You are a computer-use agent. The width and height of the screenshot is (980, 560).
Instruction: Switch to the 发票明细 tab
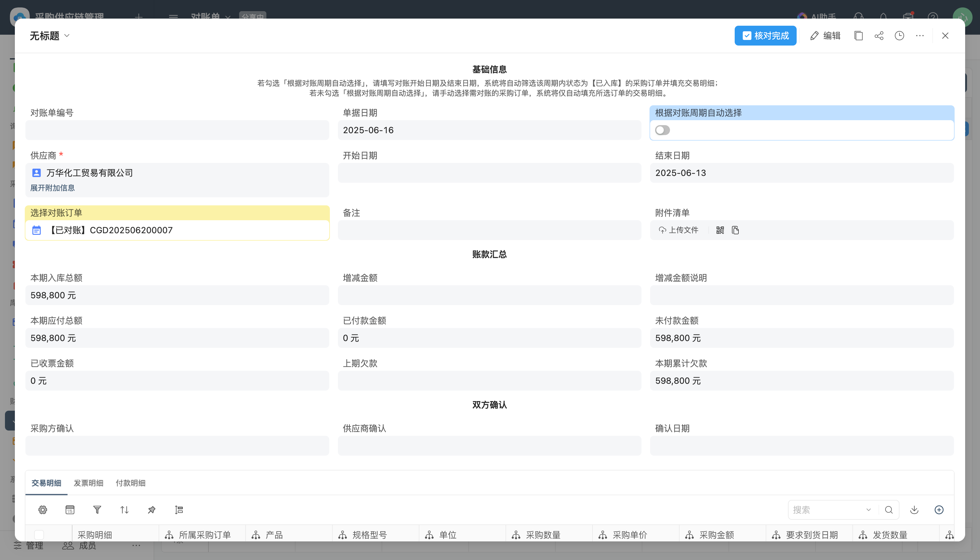pyautogui.click(x=88, y=483)
